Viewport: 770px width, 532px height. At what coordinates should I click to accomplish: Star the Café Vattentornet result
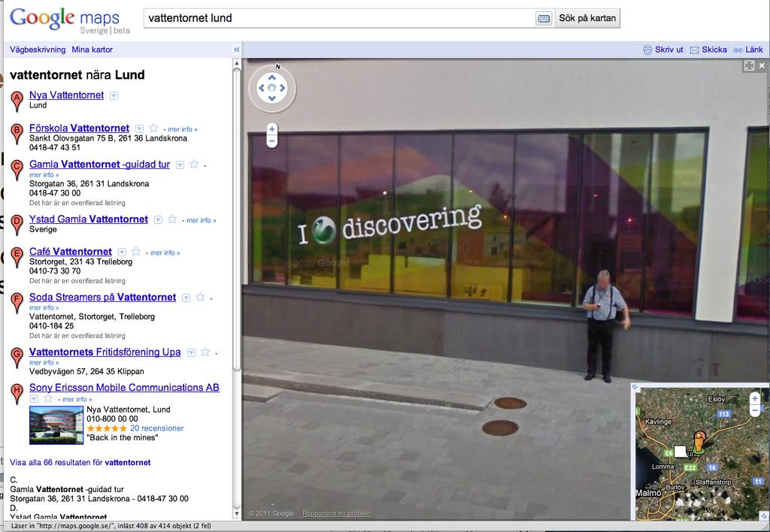pos(136,252)
